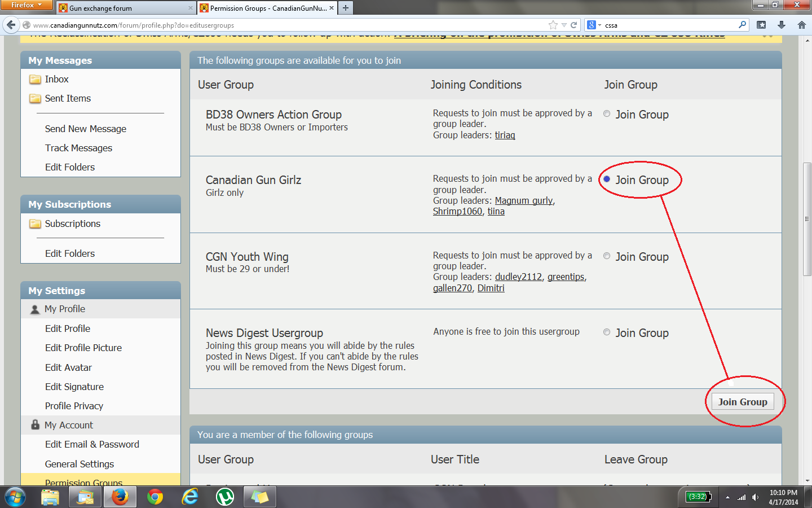
Task: Click the search box containing cssa
Action: pyautogui.click(x=670, y=25)
